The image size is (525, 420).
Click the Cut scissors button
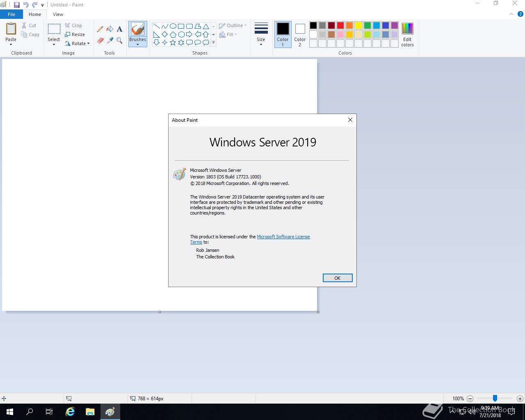click(29, 25)
